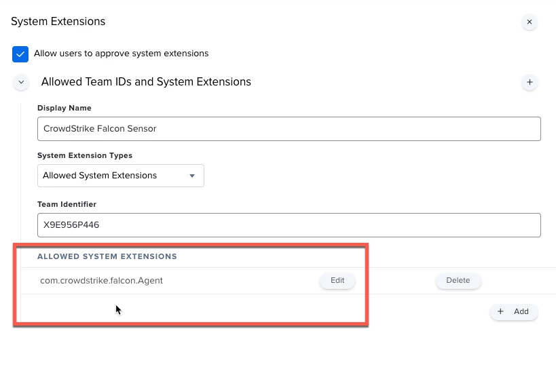Click the Display Name field with CrowdStrike Falcon Sensor

point(289,129)
